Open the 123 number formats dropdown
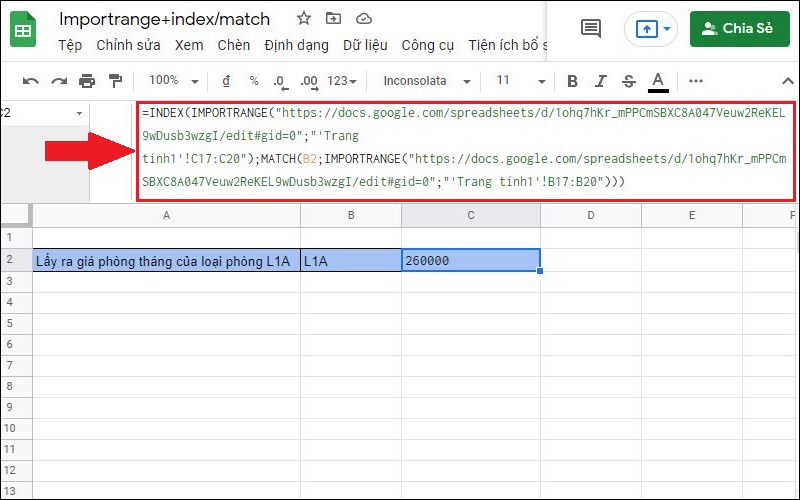Screen dimensions: 800x500 tap(342, 81)
